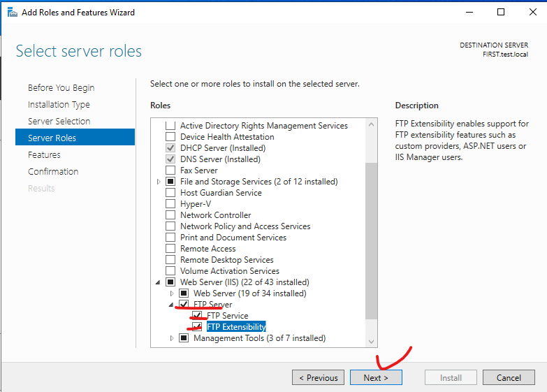Cancel the Add Roles wizard
547x392 pixels.
pos(509,378)
